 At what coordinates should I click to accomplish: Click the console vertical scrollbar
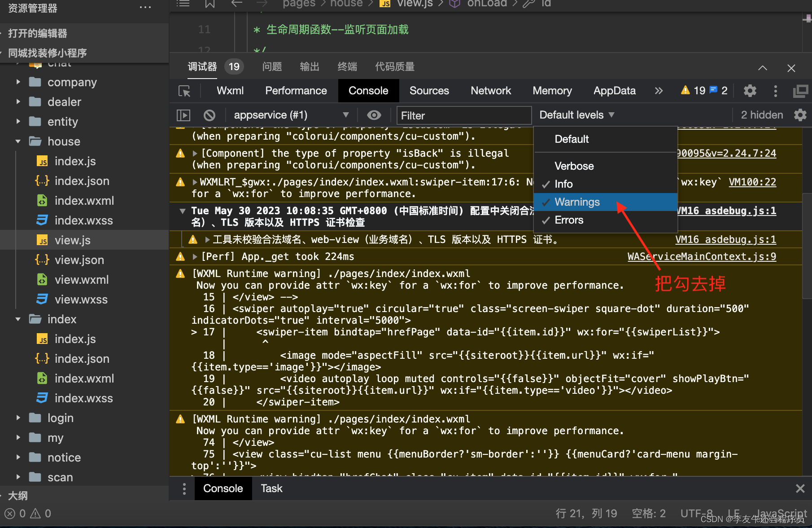tap(807, 246)
